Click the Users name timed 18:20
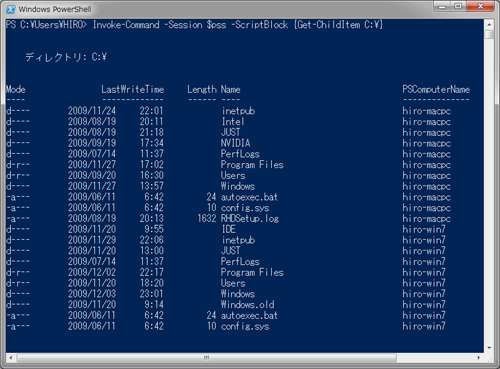The width and height of the screenshot is (500, 369). pos(233,283)
